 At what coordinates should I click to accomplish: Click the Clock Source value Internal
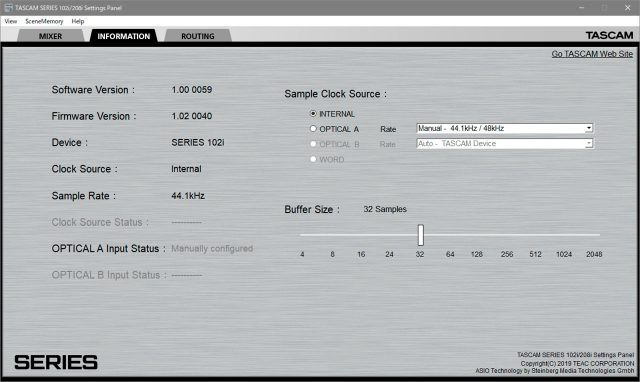tap(186, 169)
